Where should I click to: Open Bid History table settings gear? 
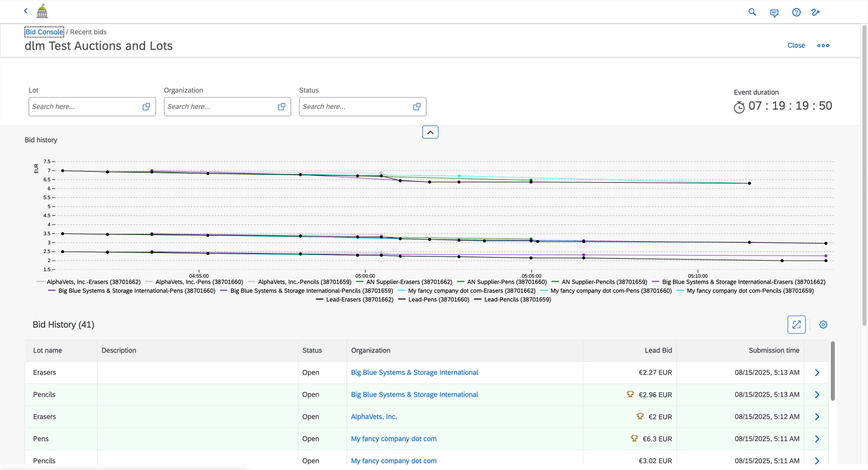pyautogui.click(x=823, y=324)
